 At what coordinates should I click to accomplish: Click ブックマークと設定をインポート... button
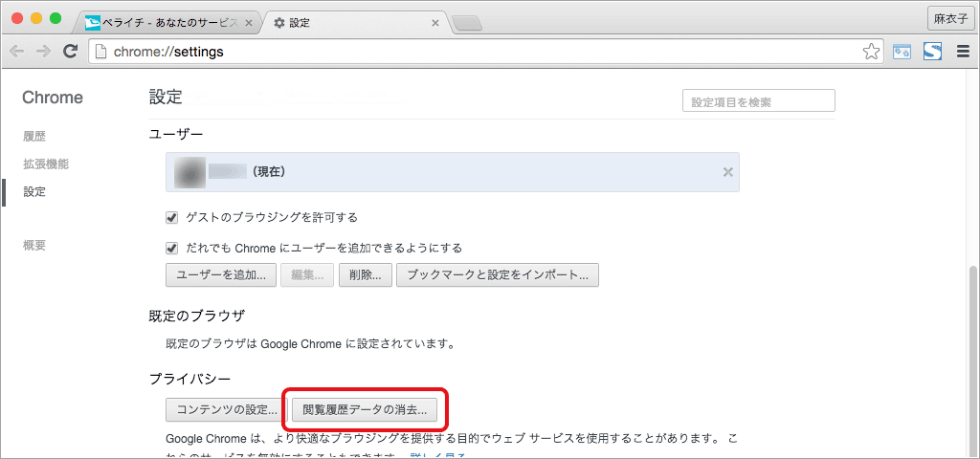coord(498,275)
